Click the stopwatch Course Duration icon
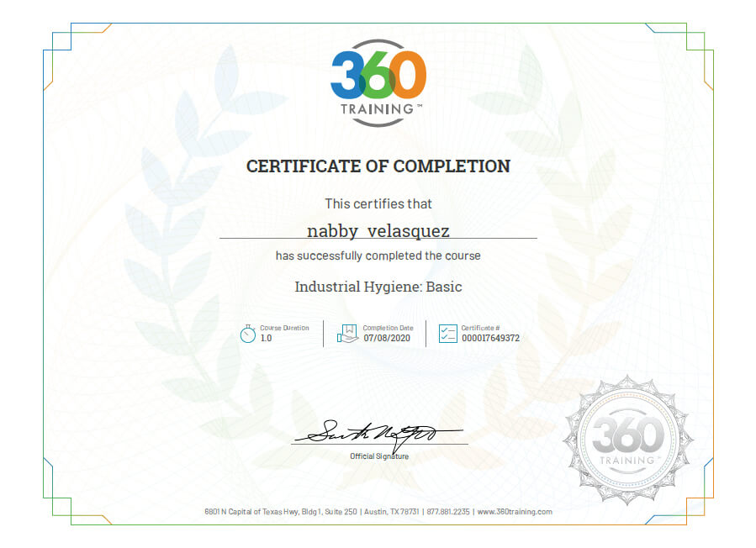This screenshot has height=548, width=756. pyautogui.click(x=248, y=334)
